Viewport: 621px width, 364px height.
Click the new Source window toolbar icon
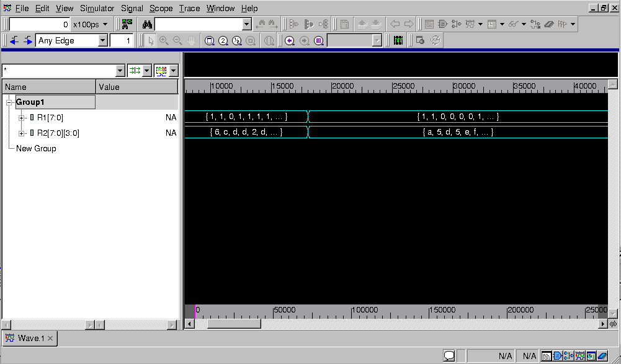[x=429, y=24]
